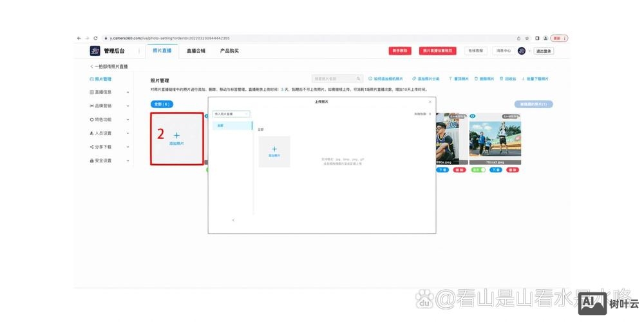Switch to the 照片直播 tab
Viewport: 644px width, 322px height.
click(x=162, y=51)
